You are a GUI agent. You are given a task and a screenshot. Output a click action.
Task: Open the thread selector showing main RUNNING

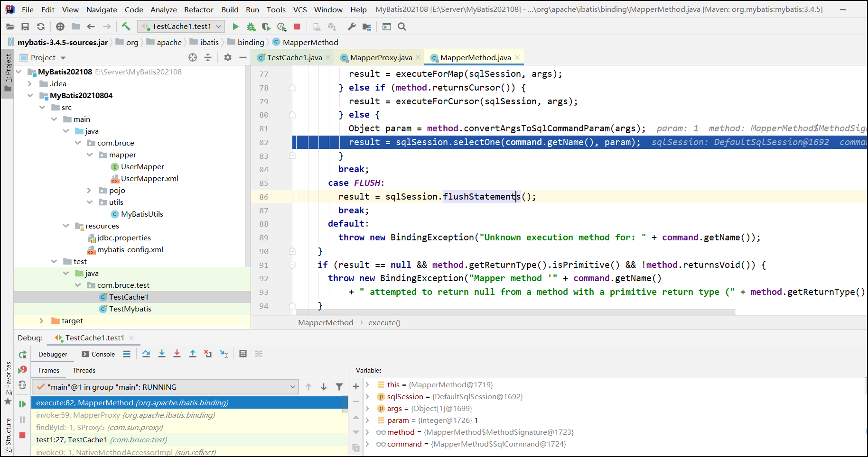[165, 387]
